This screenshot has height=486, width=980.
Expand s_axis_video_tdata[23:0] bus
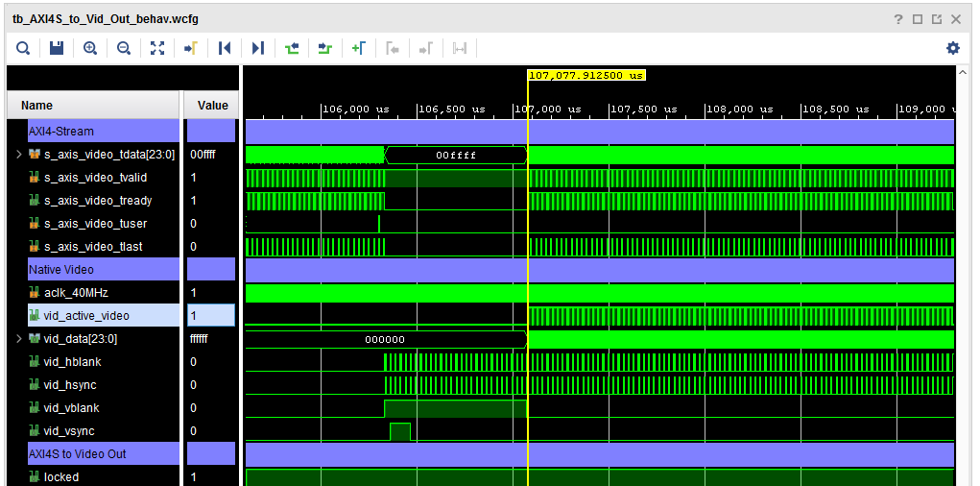coord(18,155)
